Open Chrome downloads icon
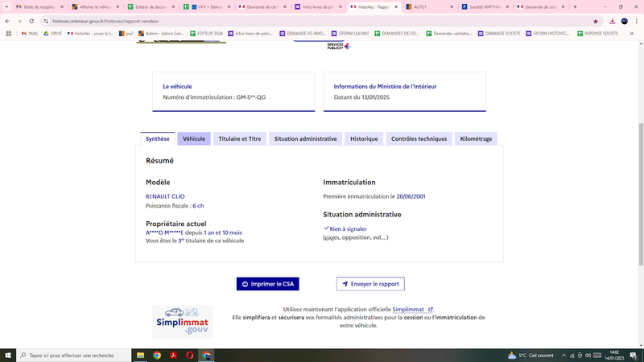 [x=613, y=22]
